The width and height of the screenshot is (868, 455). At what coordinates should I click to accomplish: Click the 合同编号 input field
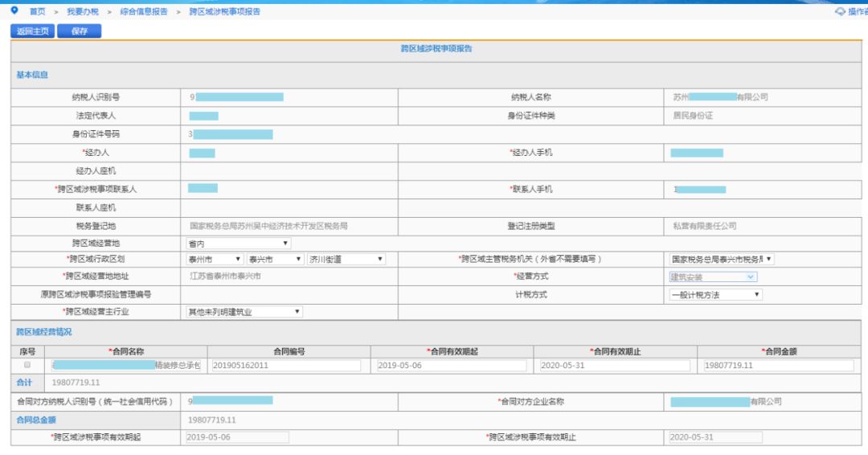pos(289,366)
